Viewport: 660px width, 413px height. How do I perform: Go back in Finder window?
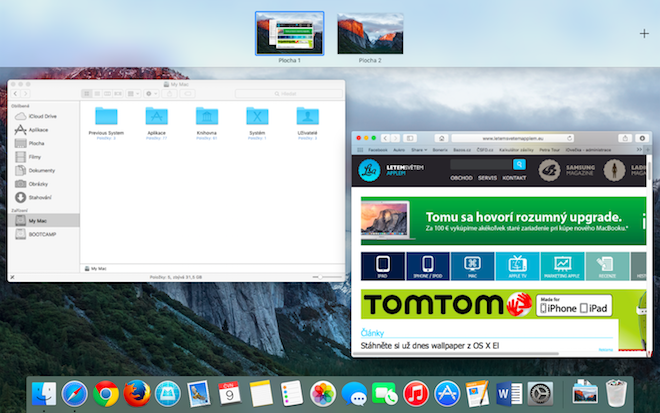(16, 93)
